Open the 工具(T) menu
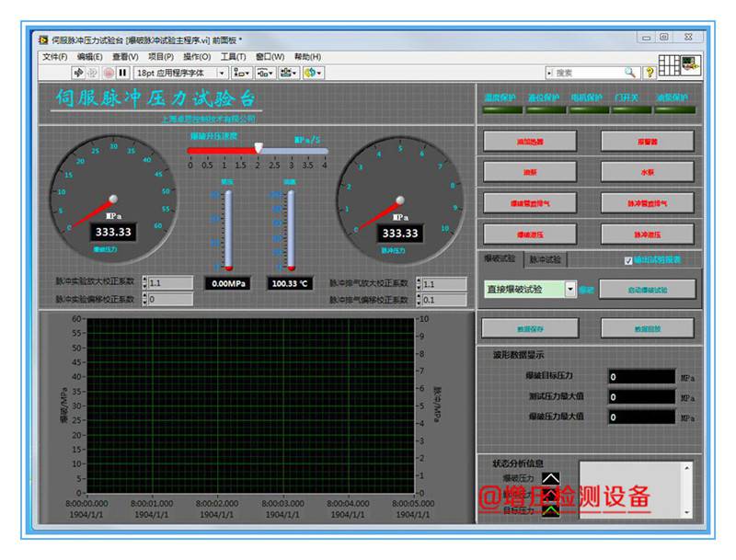 coord(233,57)
